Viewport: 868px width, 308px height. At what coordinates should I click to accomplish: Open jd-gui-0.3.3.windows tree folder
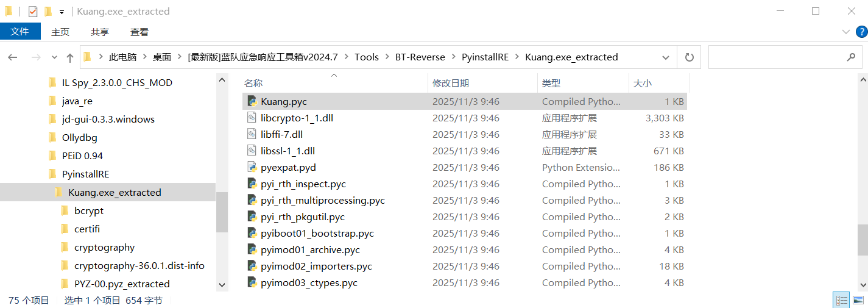click(x=108, y=119)
